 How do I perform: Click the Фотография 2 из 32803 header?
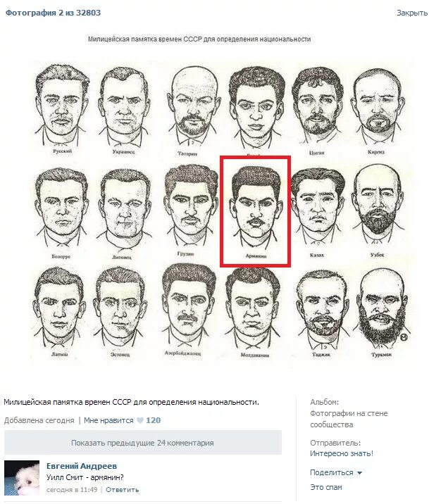[53, 13]
